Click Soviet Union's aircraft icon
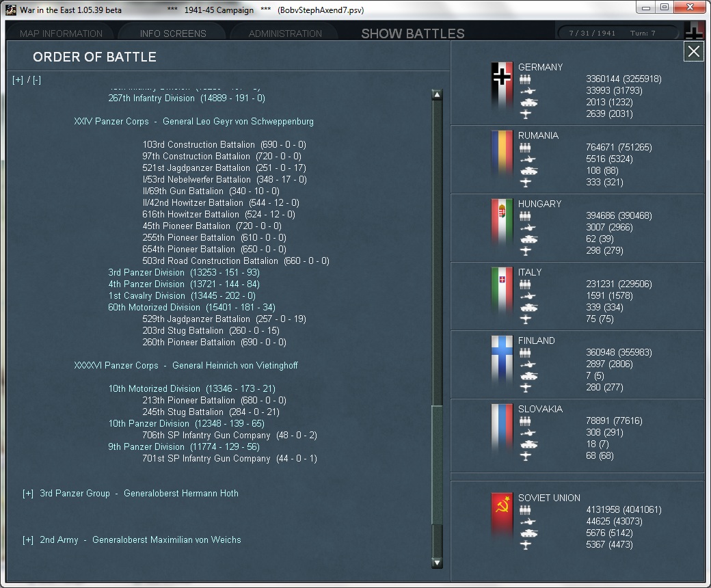The width and height of the screenshot is (711, 588). tap(526, 546)
